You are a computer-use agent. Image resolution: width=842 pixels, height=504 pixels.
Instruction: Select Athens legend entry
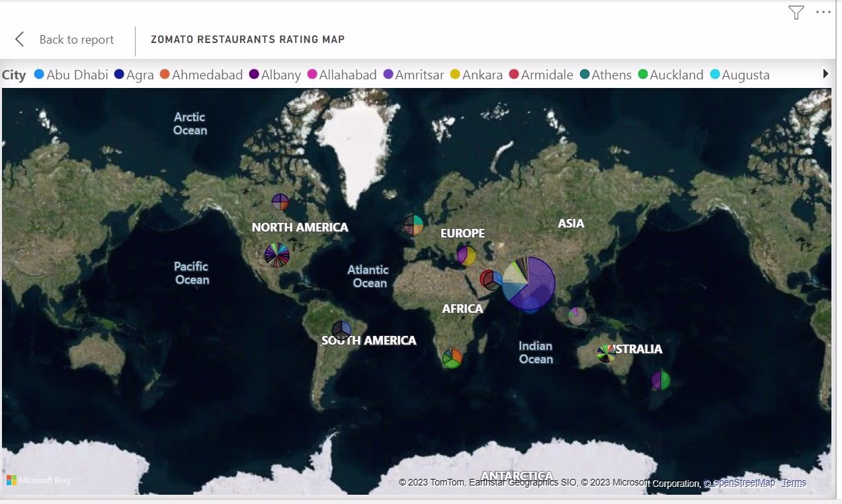pyautogui.click(x=606, y=75)
